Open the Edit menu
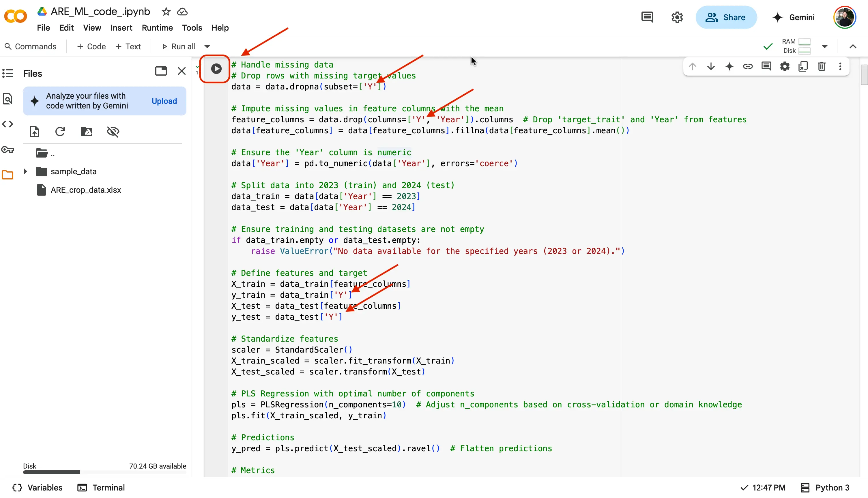The image size is (868, 498). point(66,28)
